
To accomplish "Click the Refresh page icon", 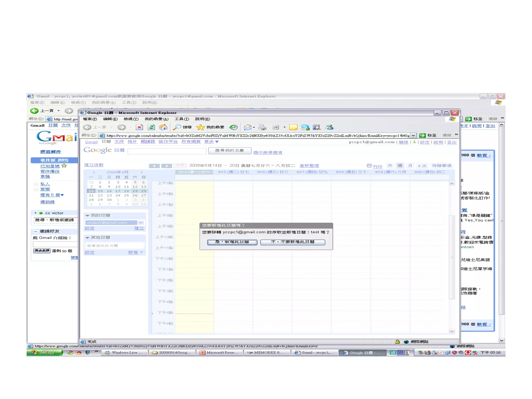I will click(151, 127).
